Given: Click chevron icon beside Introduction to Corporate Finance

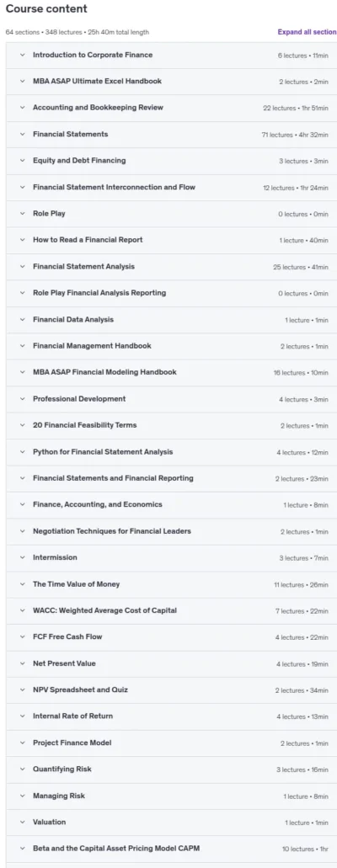Looking at the screenshot, I should (x=22, y=55).
